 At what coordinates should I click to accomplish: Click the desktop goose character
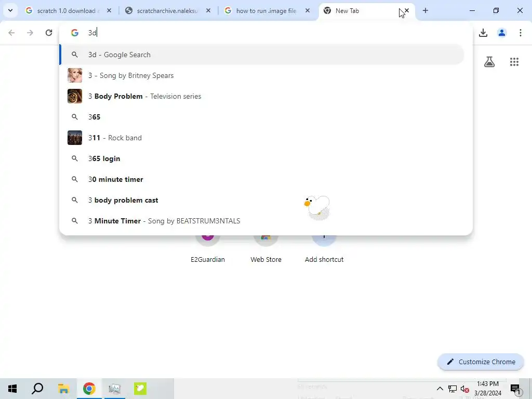(x=317, y=207)
